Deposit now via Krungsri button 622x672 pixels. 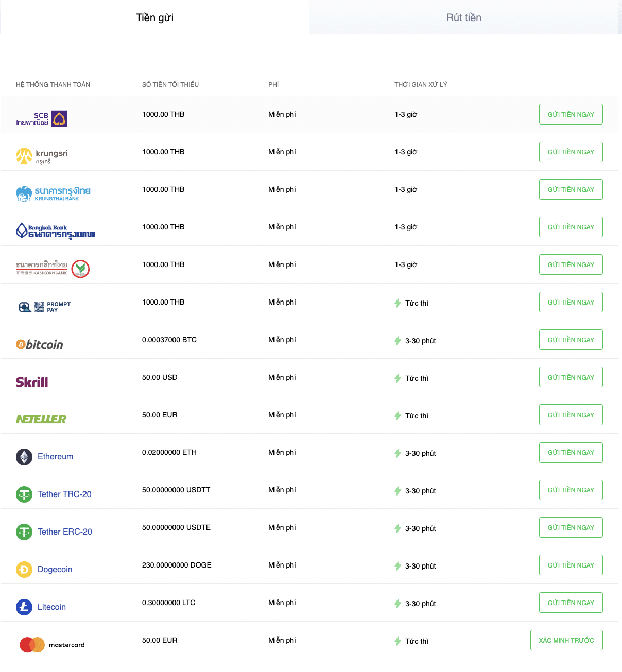point(571,152)
